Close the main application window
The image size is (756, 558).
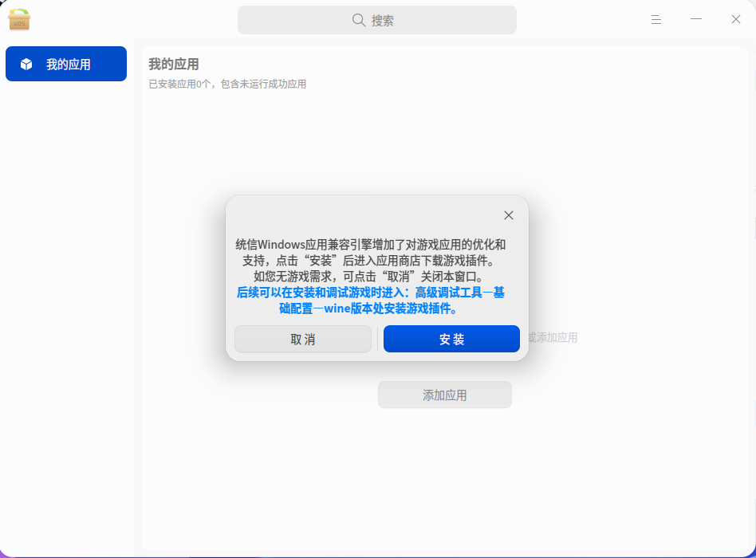tap(736, 19)
